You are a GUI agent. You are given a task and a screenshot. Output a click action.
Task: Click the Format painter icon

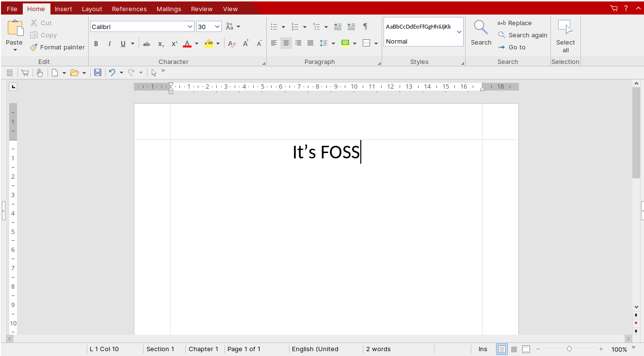coord(33,47)
